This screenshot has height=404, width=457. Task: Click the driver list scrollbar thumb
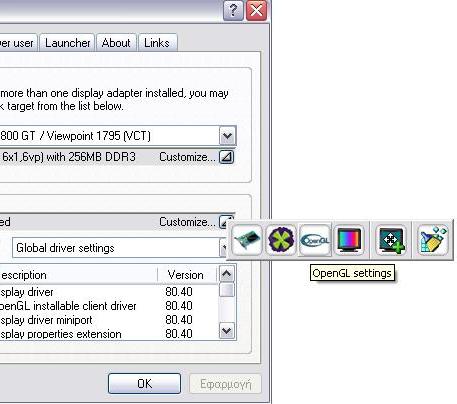pos(227,289)
